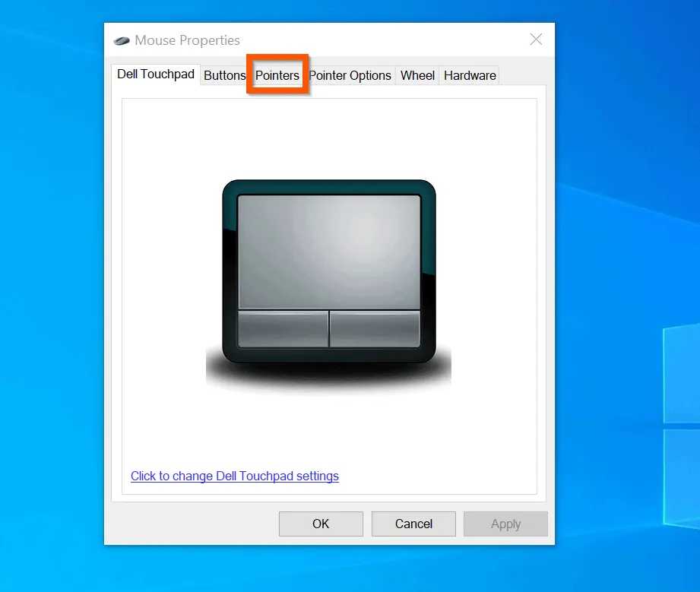Go to the Pointer Options tab
Image resolution: width=700 pixels, height=592 pixels.
click(350, 75)
